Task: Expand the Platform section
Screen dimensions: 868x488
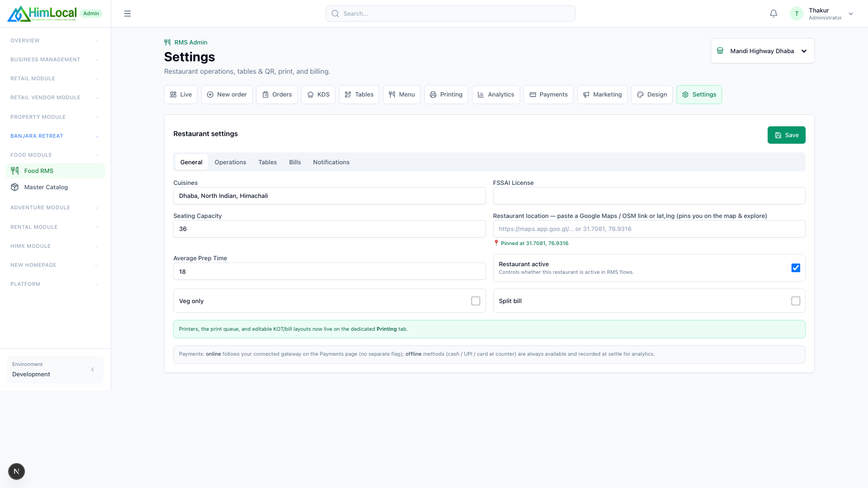Action: click(x=55, y=284)
